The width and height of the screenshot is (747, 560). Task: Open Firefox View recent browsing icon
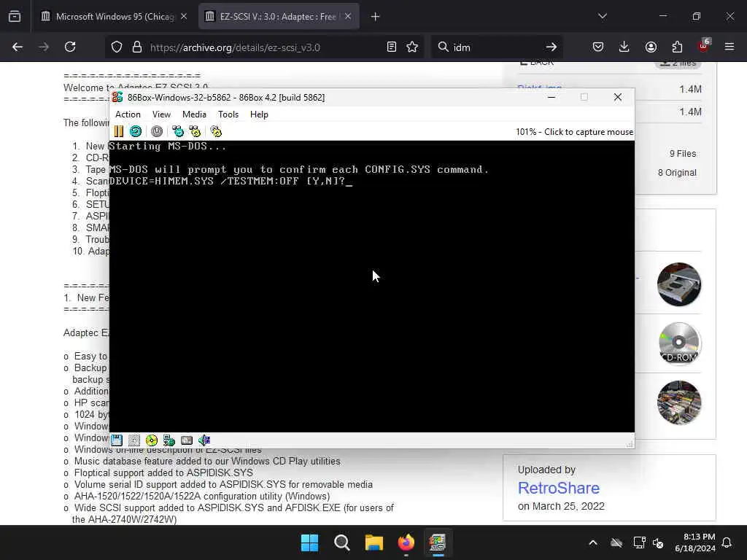tap(15, 17)
